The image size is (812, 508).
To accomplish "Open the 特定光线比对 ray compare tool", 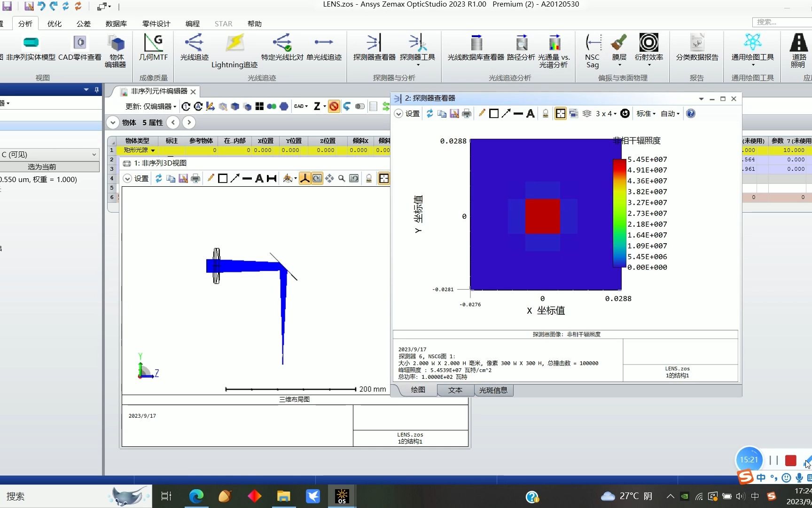I will [282, 48].
